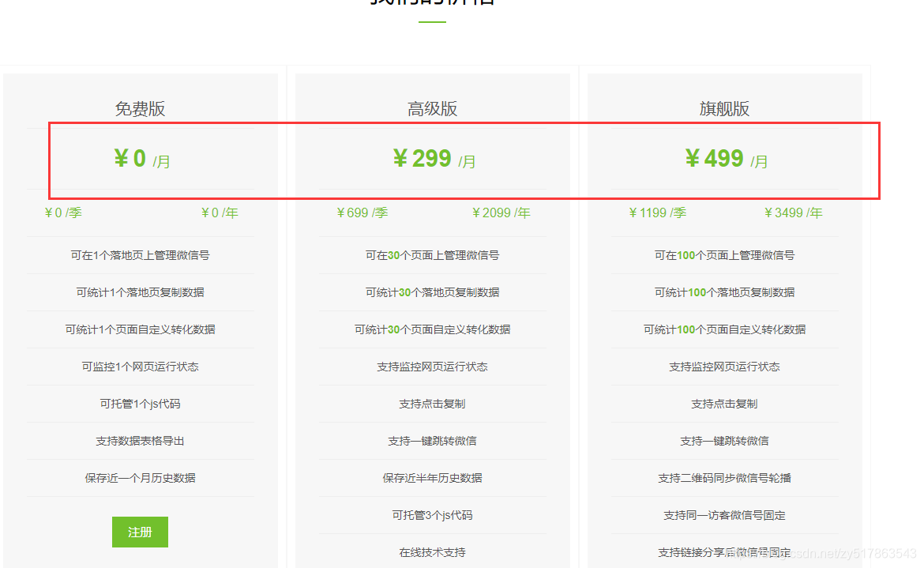Click 可统计1个落地页复制数据 row
This screenshot has width=924, height=568.
pos(141,292)
